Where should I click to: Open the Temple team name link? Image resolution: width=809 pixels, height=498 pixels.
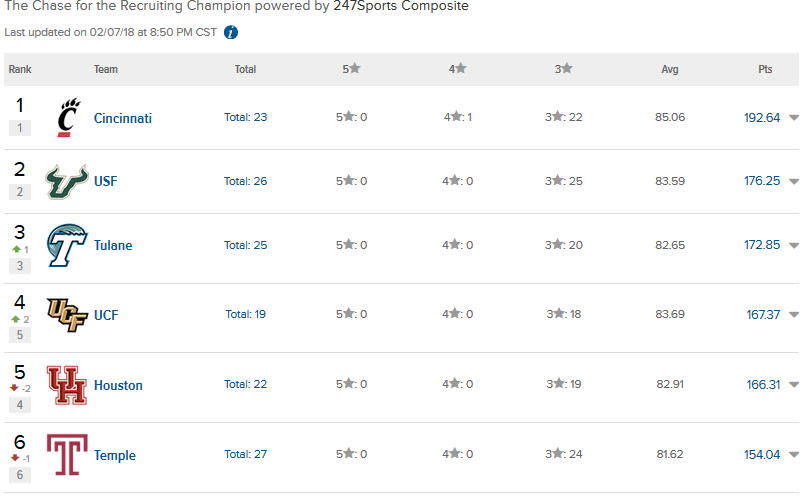115,456
